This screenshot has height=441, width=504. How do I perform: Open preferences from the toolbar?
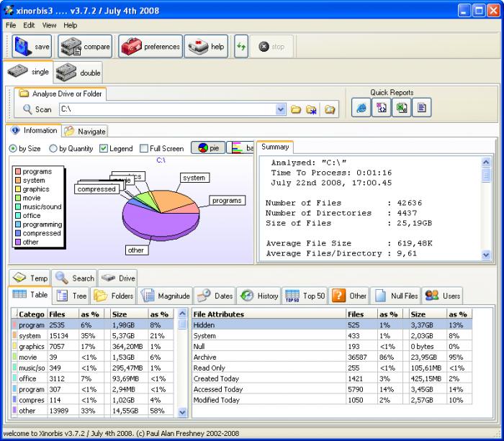[150, 47]
